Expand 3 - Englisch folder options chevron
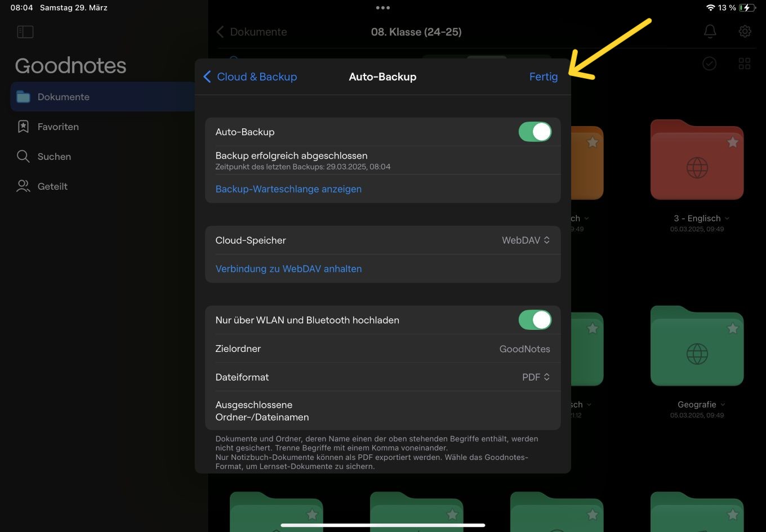 point(727,218)
